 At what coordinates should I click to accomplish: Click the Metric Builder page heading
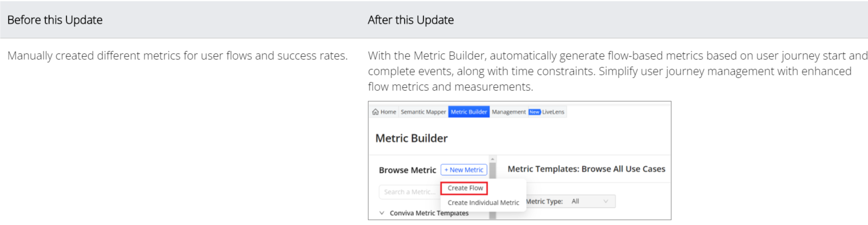click(x=411, y=138)
